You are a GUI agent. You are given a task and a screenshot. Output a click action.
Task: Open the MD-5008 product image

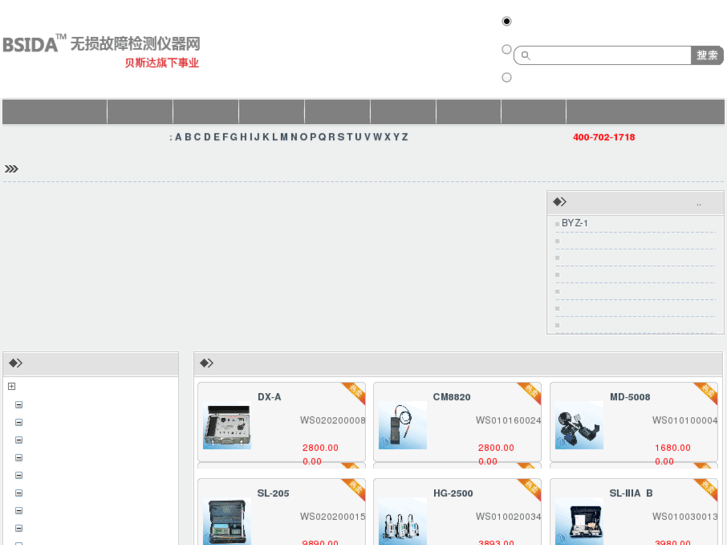tap(579, 425)
